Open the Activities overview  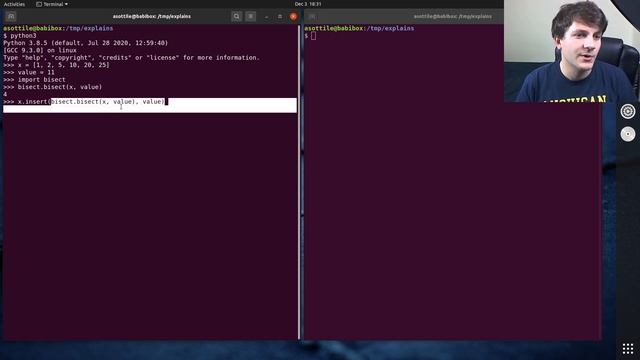pos(14,4)
